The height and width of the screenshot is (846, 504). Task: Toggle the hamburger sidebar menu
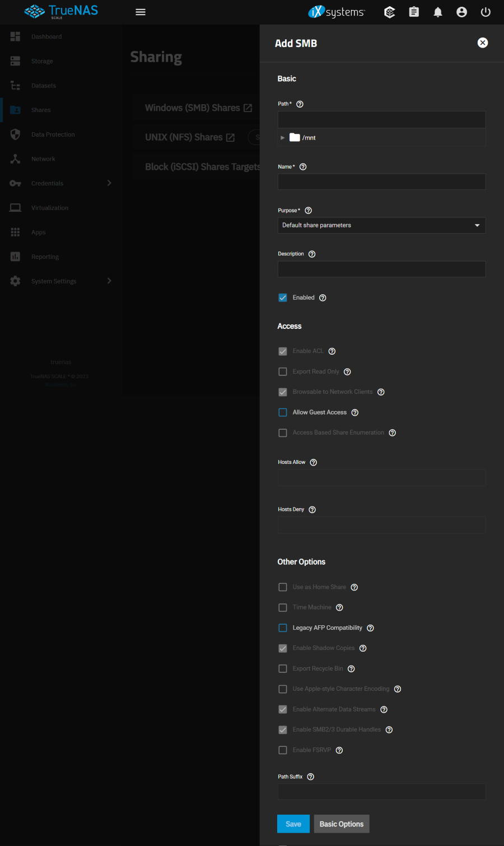141,12
